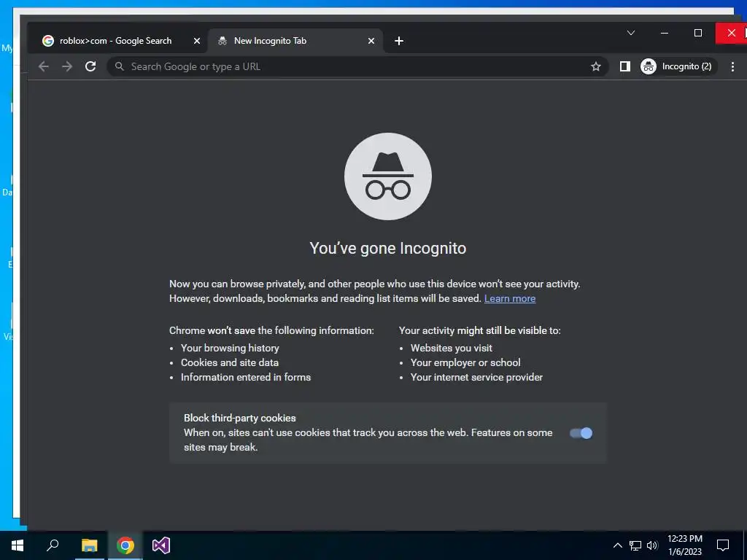
Task: Click the large Incognito hat and glasses logo
Action: (x=388, y=176)
